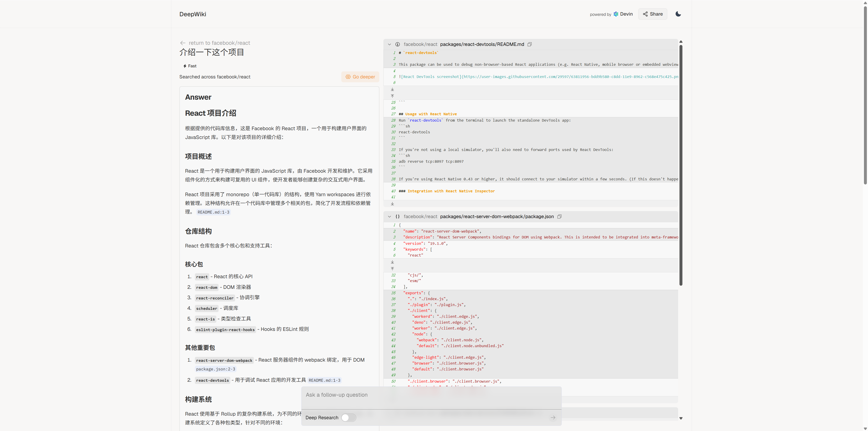Click the 构建系统 heading
The image size is (868, 431).
(198, 400)
